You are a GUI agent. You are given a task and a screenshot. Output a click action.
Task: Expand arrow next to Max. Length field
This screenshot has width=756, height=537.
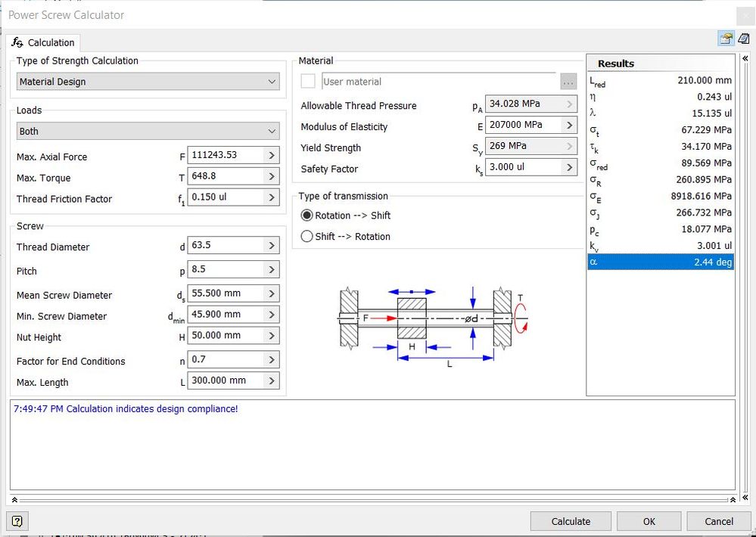coord(272,381)
